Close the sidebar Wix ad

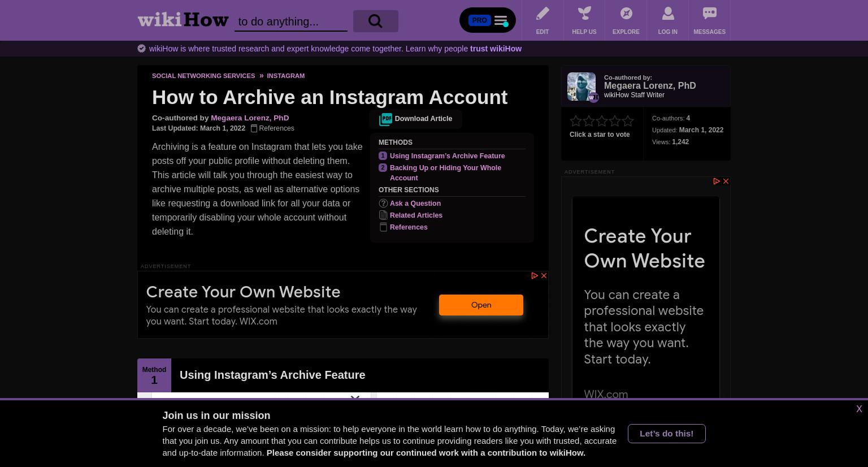(x=726, y=181)
